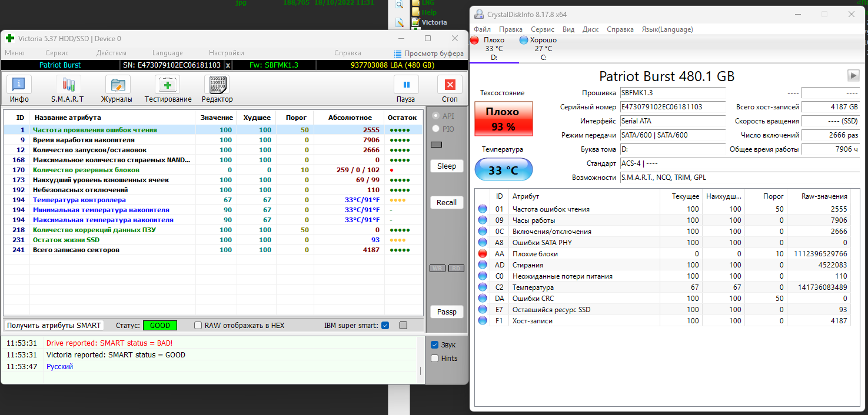Click the blue status icon for Стирания
The height and width of the screenshot is (415, 868).
click(483, 265)
